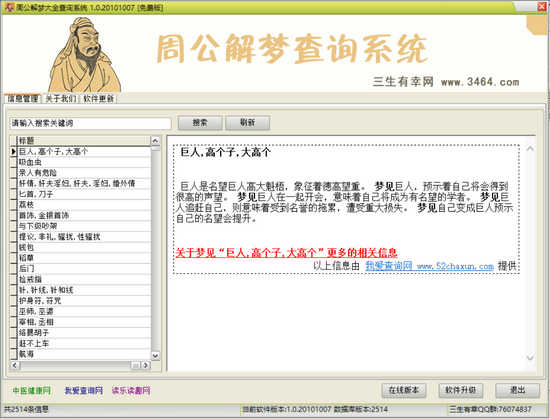The image size is (550, 419).
Task: Open the 关于我们 tab
Action: click(x=61, y=99)
